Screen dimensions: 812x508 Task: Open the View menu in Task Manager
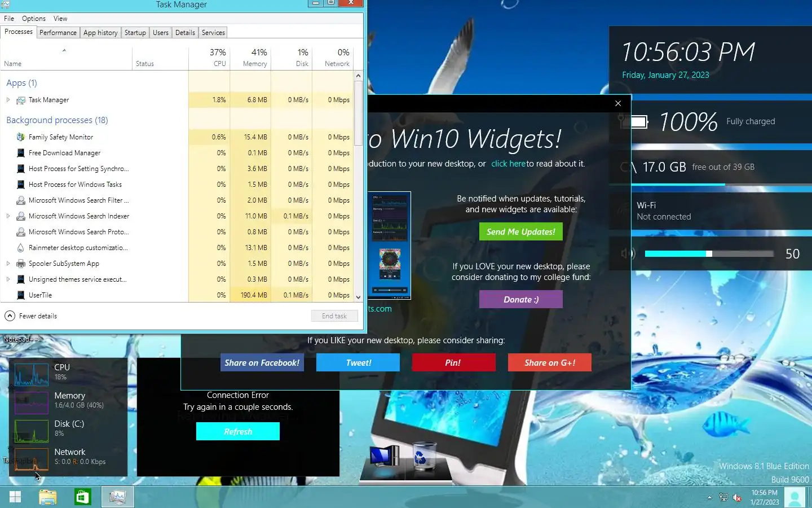pyautogui.click(x=60, y=19)
